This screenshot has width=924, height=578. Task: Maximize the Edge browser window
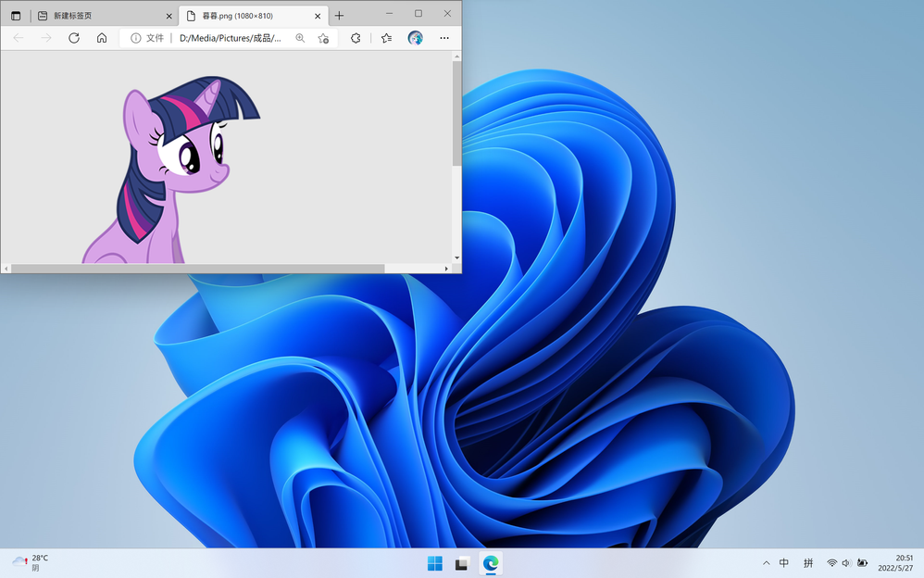tap(418, 13)
